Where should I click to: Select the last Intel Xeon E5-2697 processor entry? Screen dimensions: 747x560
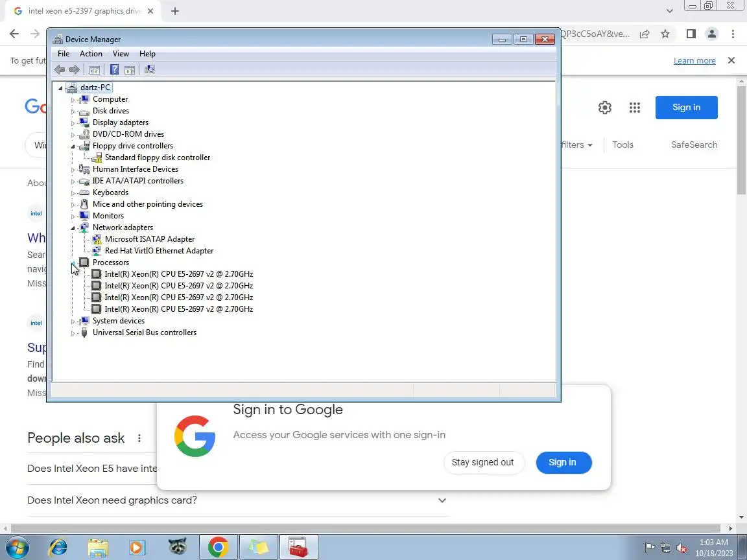[179, 309]
